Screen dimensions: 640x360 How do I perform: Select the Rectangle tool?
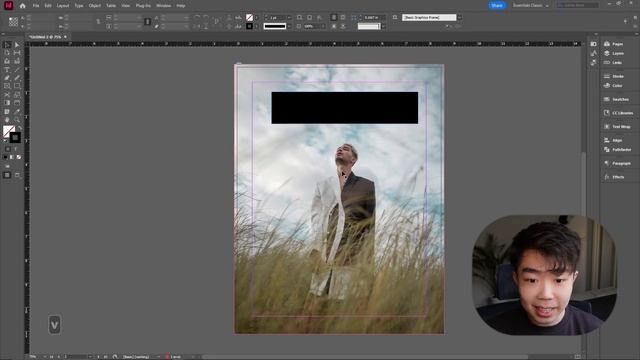[17, 86]
